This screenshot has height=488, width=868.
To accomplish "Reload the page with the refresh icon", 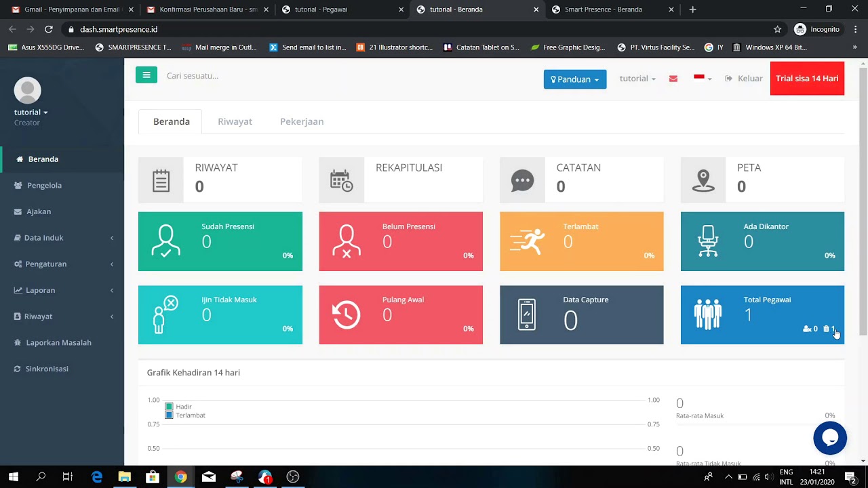I will [49, 29].
